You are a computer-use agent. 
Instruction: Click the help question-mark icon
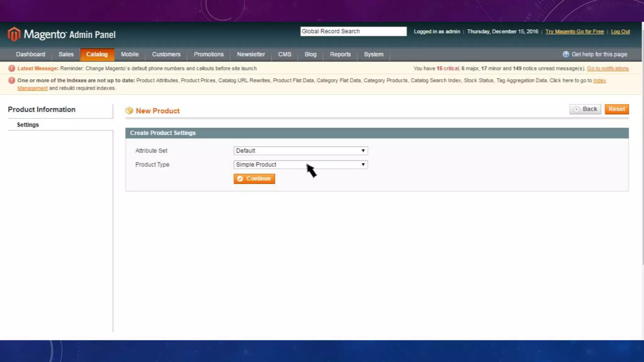[x=566, y=54]
